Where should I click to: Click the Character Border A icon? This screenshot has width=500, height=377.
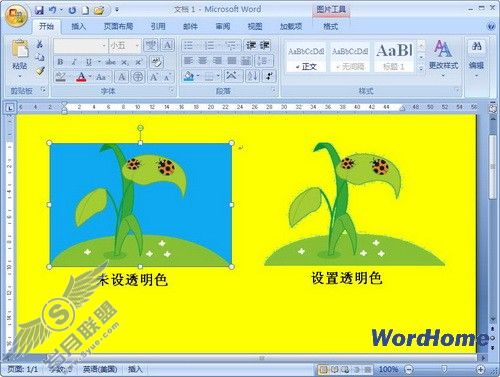click(x=168, y=45)
